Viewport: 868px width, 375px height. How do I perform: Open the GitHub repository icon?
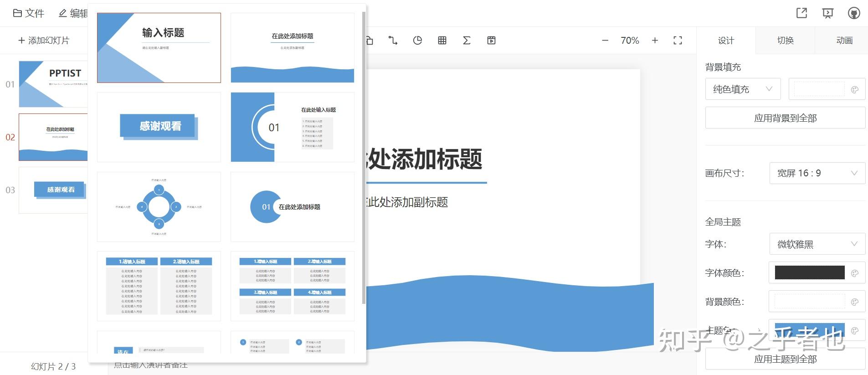tap(854, 13)
